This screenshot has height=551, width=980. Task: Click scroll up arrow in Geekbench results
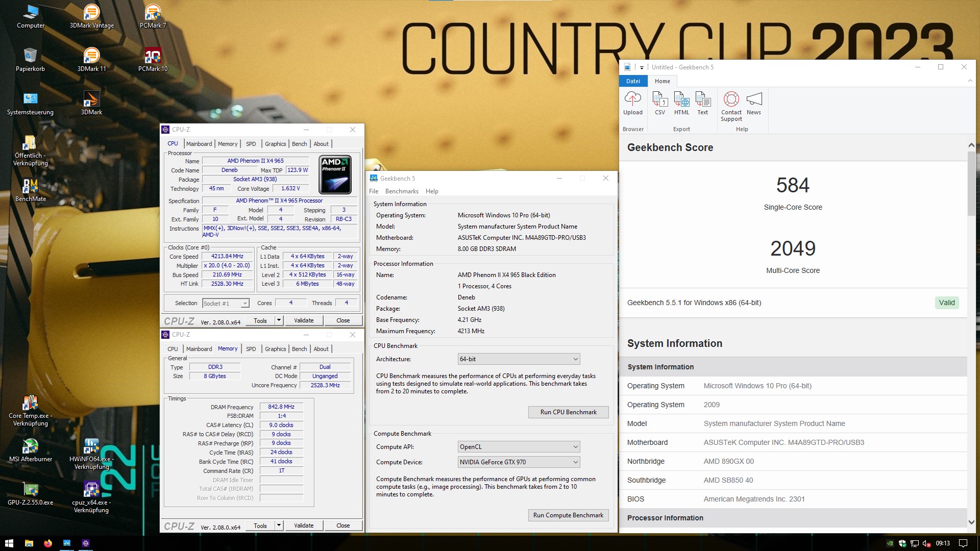(971, 146)
